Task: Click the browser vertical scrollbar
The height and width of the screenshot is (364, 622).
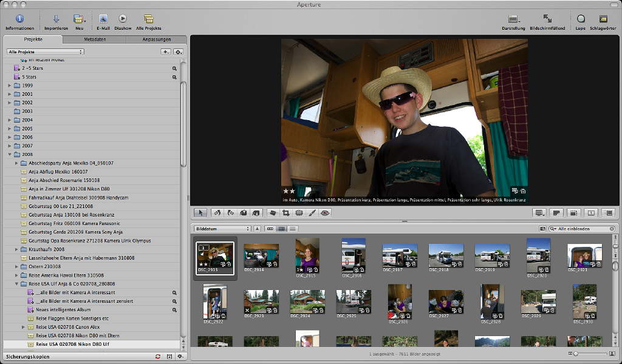Action: [x=616, y=266]
